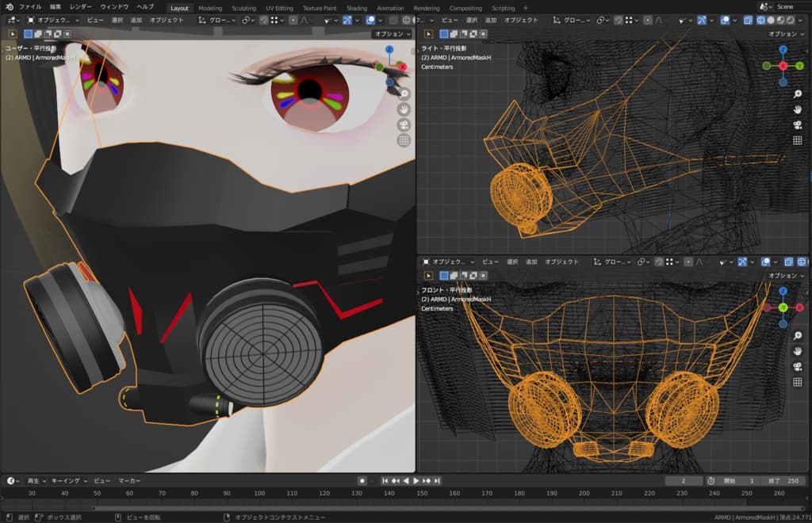This screenshot has height=523, width=812.
Task: Click the zoom magnifier icon in the bottom-right viewport
Action: point(797,336)
